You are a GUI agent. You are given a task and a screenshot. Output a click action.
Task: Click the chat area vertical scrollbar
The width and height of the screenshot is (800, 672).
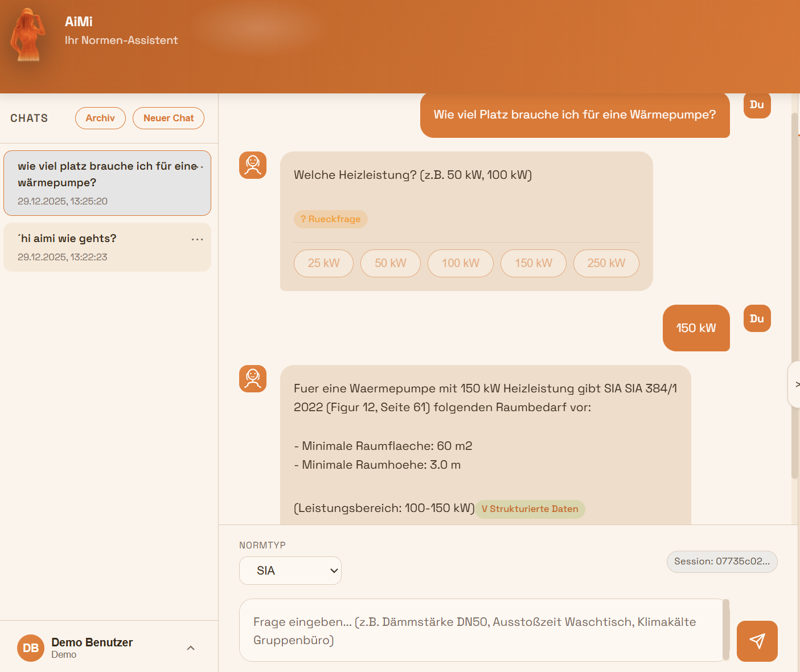click(795, 296)
